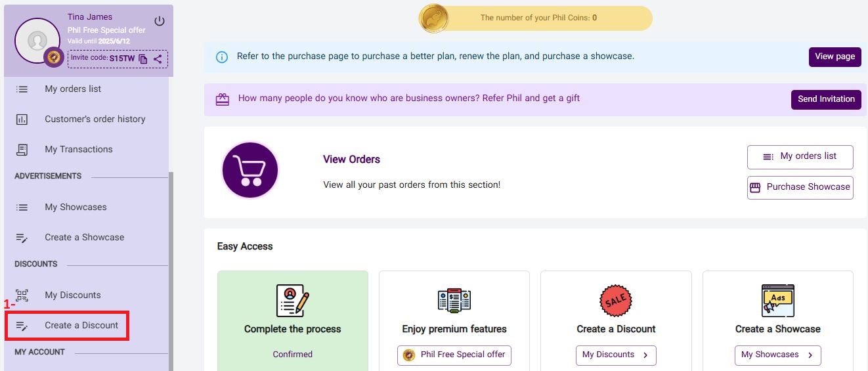Open Customer's order history menu item

click(95, 120)
